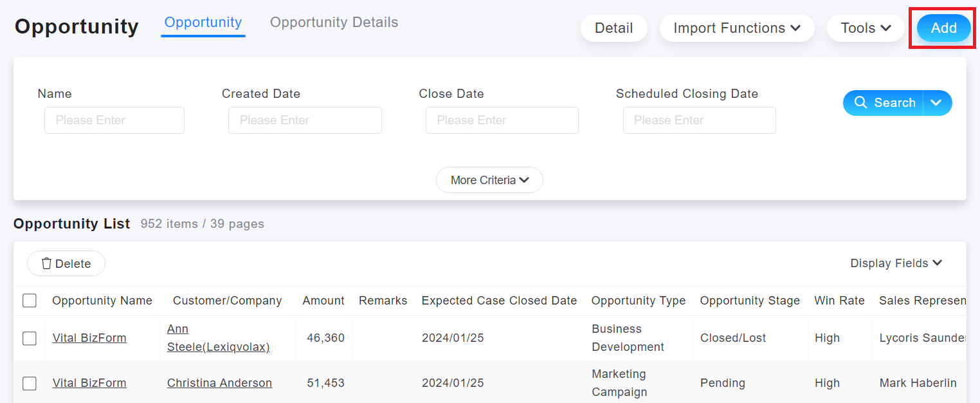The height and width of the screenshot is (403, 980).
Task: Click the Search magnifier button
Action: 884,103
